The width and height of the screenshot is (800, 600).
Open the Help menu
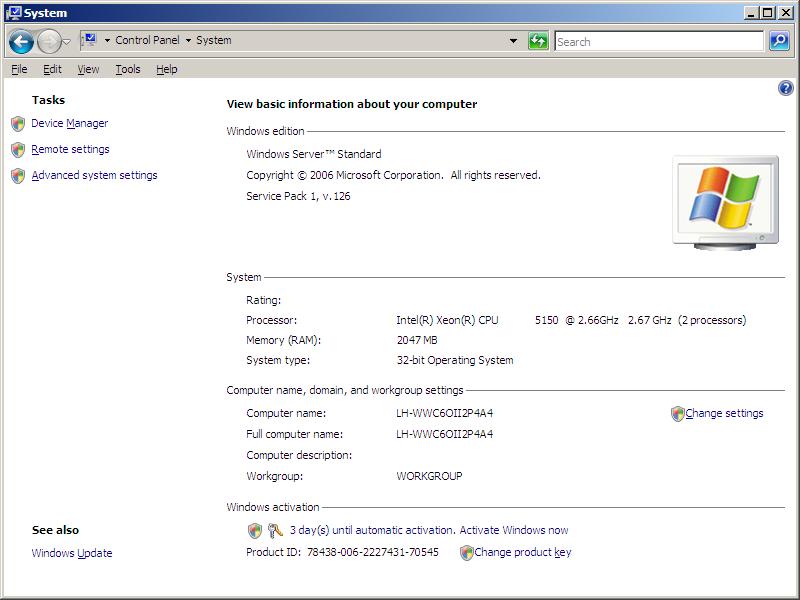click(166, 69)
